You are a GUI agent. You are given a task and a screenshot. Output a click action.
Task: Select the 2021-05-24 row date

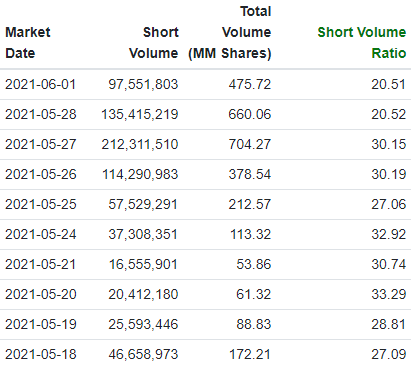[41, 234]
